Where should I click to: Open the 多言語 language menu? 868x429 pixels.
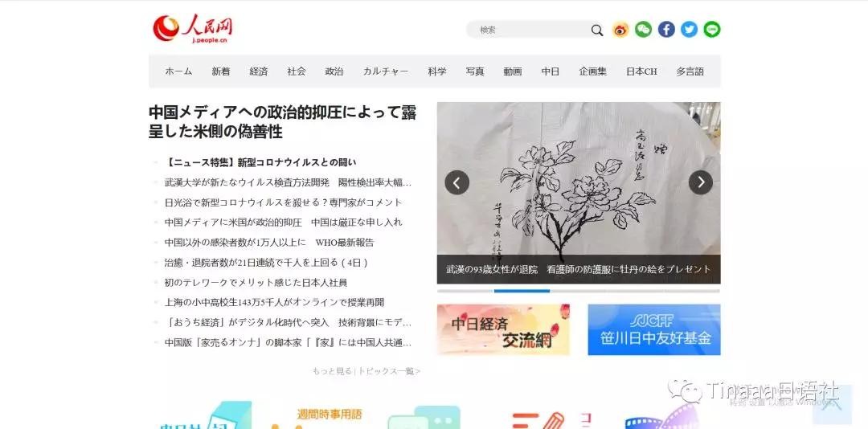coord(690,71)
